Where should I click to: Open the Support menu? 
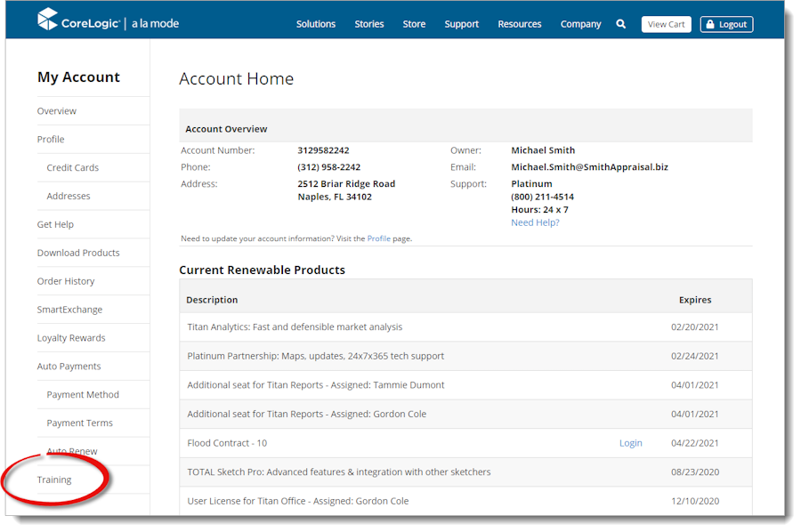pos(461,24)
